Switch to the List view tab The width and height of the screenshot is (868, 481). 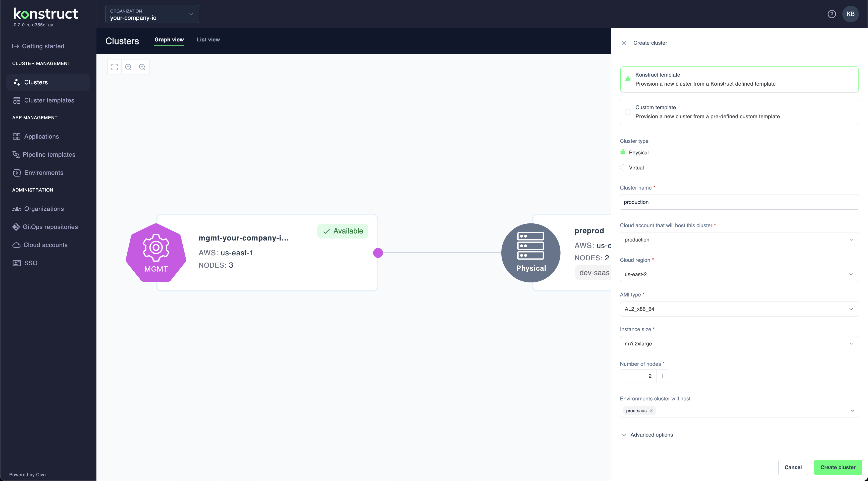(x=208, y=39)
